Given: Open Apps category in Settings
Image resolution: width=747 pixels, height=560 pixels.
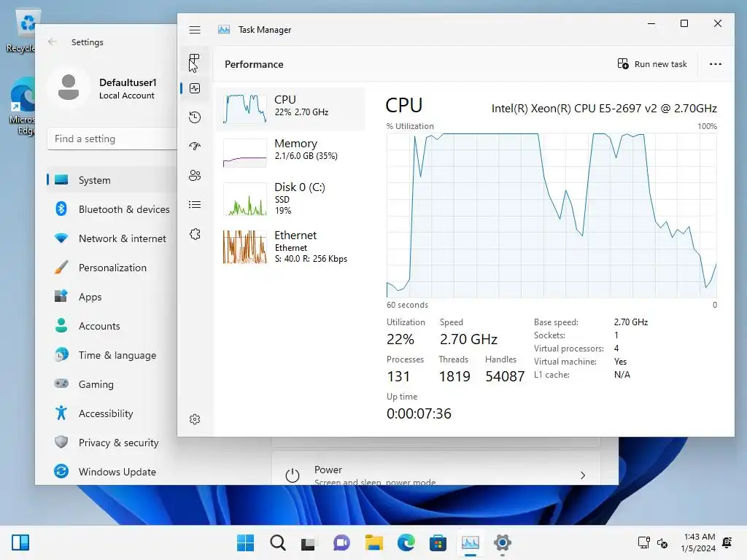Looking at the screenshot, I should [x=112, y=297].
